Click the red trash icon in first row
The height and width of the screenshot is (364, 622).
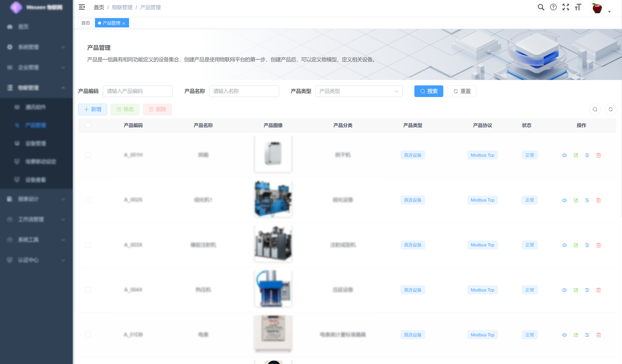point(598,155)
